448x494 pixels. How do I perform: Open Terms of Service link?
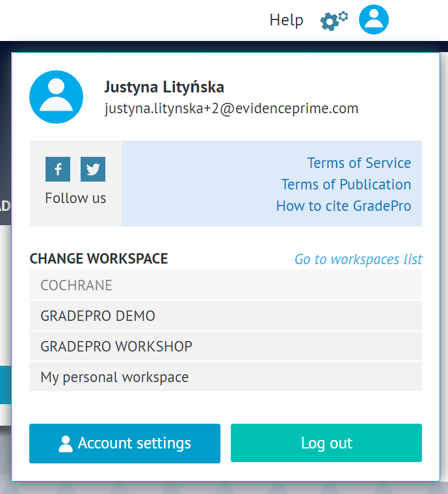point(359,163)
